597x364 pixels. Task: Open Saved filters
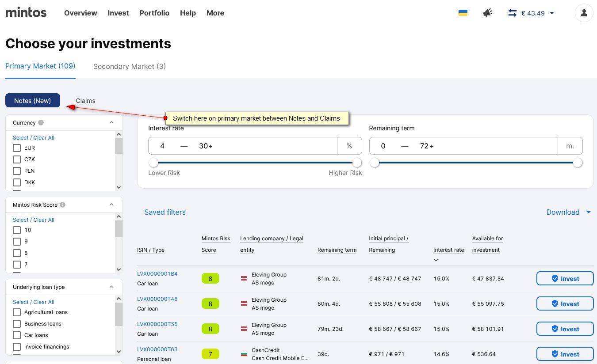[165, 212]
